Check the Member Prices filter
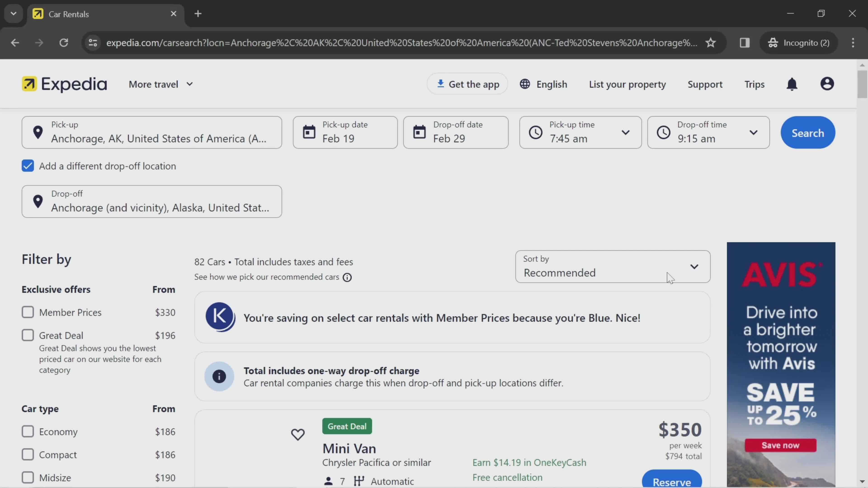 [x=28, y=312]
